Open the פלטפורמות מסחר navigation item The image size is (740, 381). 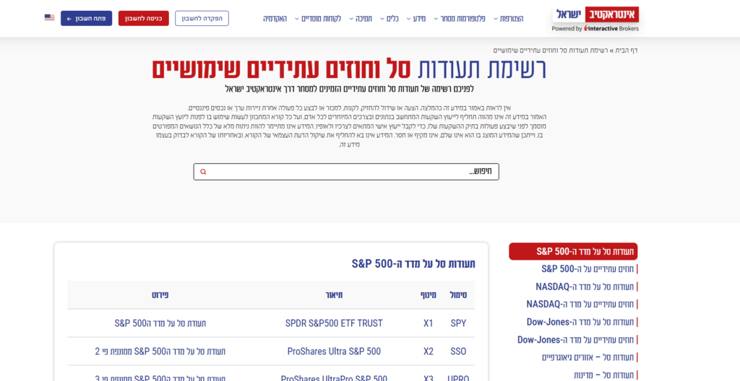point(462,19)
